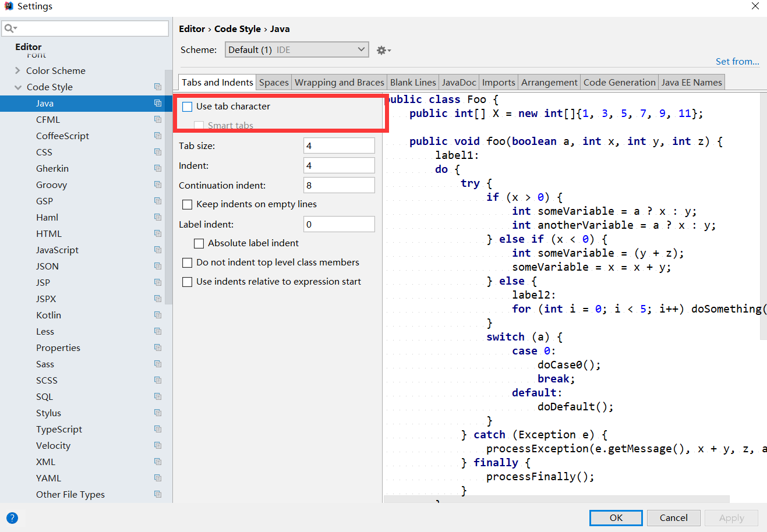Open the scheme gear actions menu
767x532 pixels.
click(x=383, y=50)
